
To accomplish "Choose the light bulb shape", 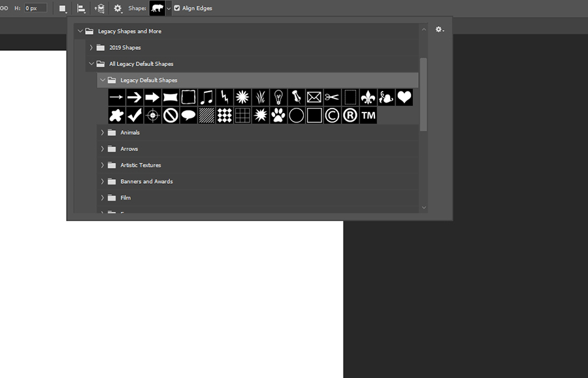I will [x=278, y=97].
